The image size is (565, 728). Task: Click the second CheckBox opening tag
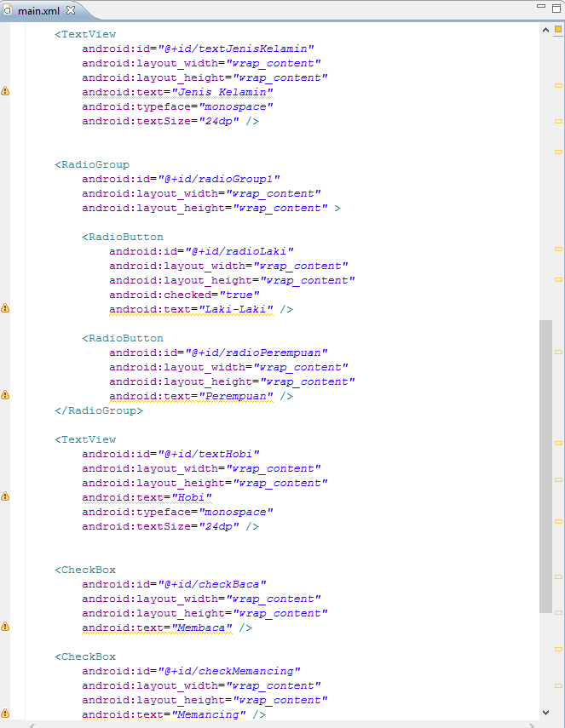click(85, 656)
